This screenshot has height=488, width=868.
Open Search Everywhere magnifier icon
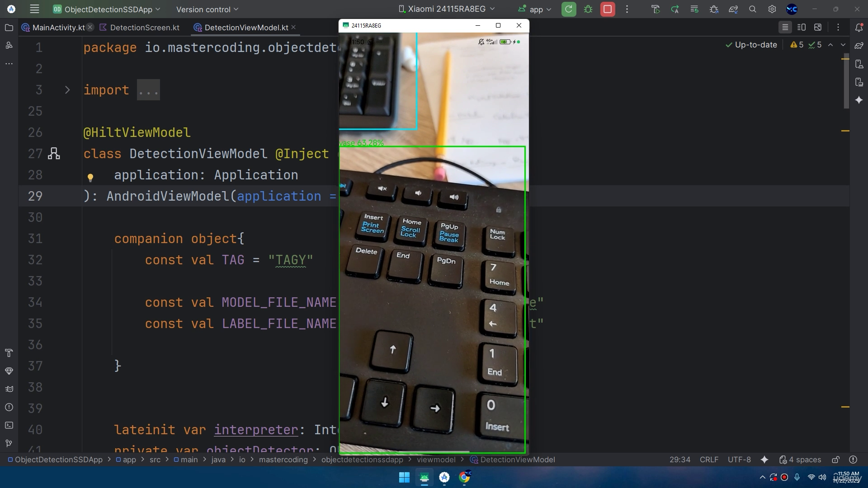[753, 9]
